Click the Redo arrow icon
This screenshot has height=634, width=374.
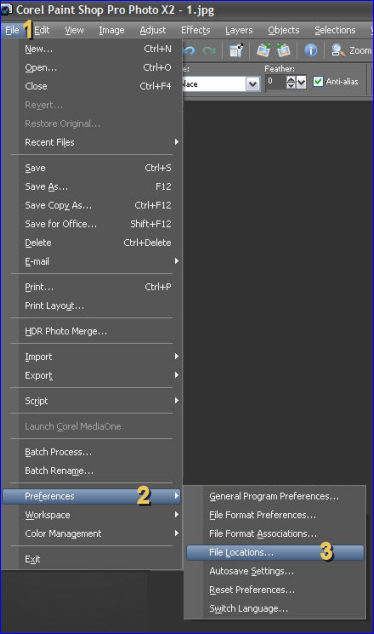[209, 51]
